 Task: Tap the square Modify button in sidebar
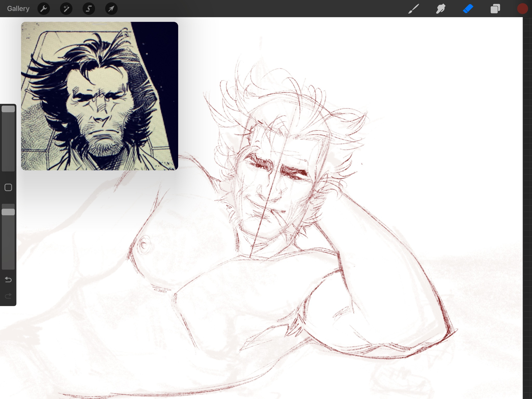pyautogui.click(x=8, y=187)
